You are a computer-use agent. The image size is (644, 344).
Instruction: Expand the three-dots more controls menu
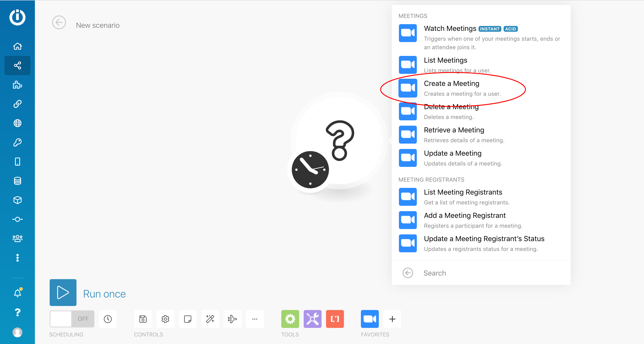[255, 319]
